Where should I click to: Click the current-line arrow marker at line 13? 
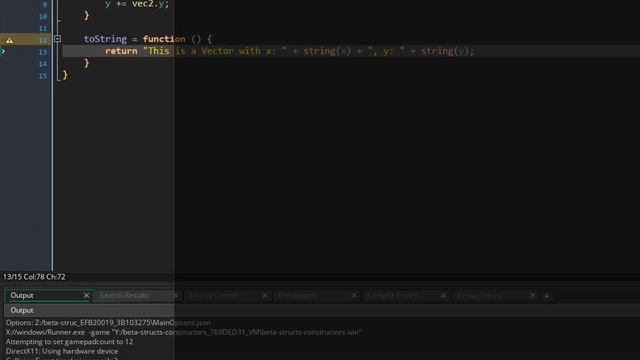(3, 51)
